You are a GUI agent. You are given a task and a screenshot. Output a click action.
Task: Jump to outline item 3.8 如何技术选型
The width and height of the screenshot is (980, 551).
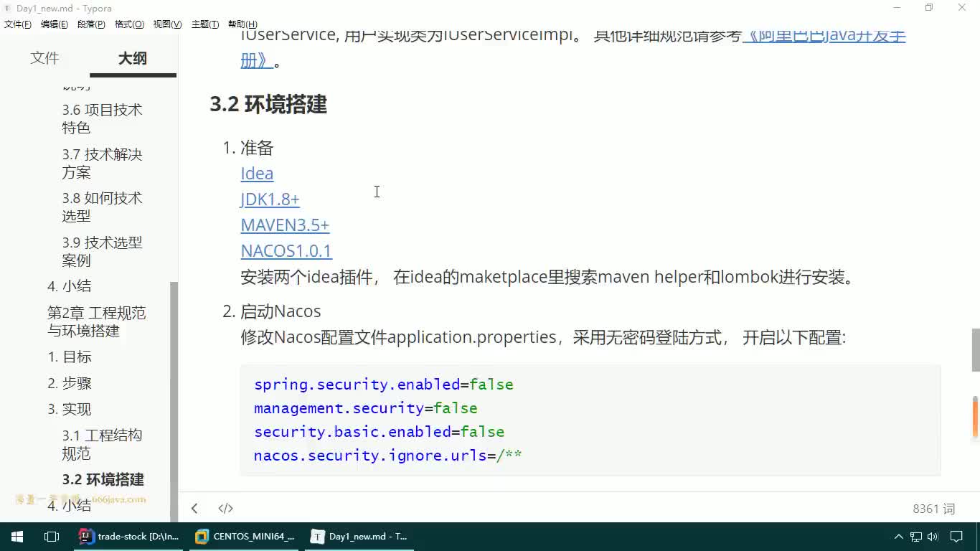(102, 207)
